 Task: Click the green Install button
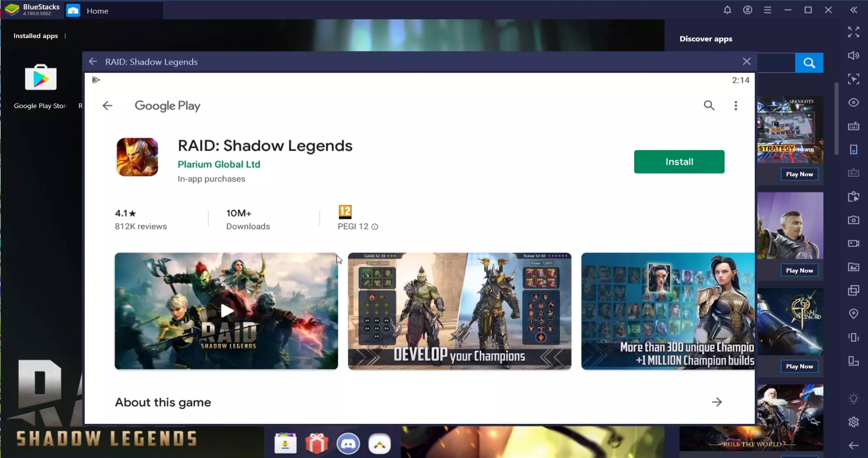[x=679, y=162]
